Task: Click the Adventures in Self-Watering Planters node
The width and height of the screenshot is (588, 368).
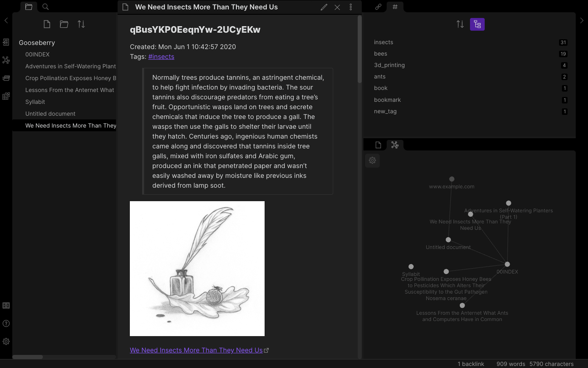Action: coord(508,203)
